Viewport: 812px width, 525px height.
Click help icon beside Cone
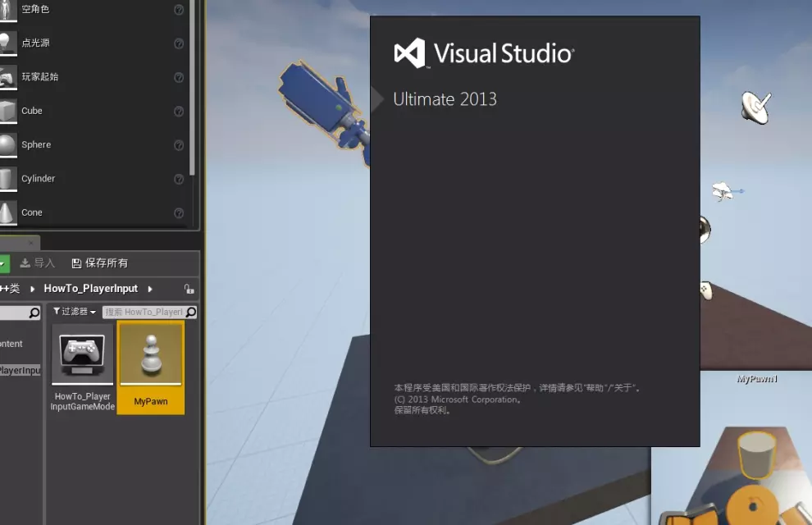click(x=179, y=213)
